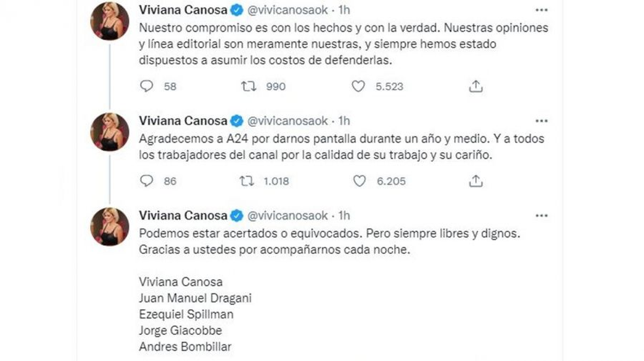Like the tweet with 5.523 likes

[x=358, y=86]
